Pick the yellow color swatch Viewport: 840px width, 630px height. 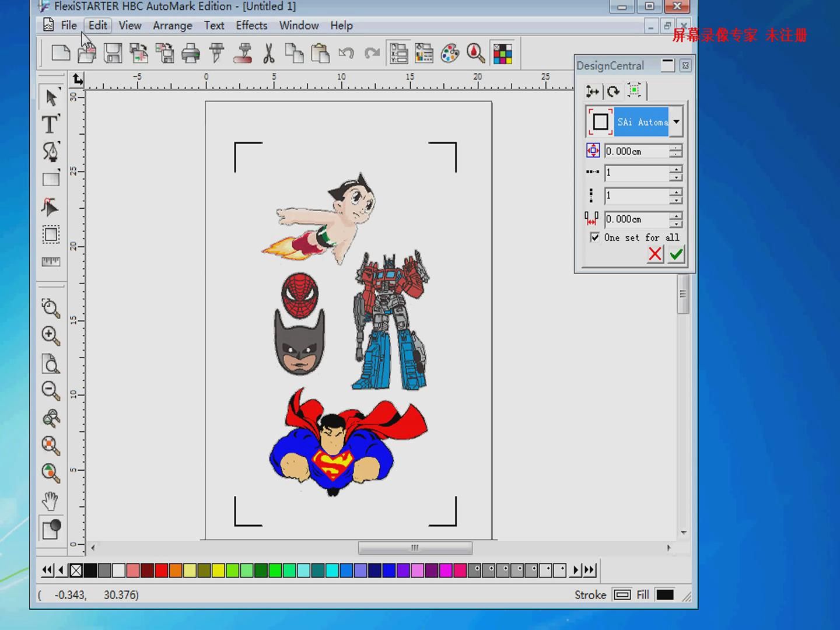tap(218, 570)
